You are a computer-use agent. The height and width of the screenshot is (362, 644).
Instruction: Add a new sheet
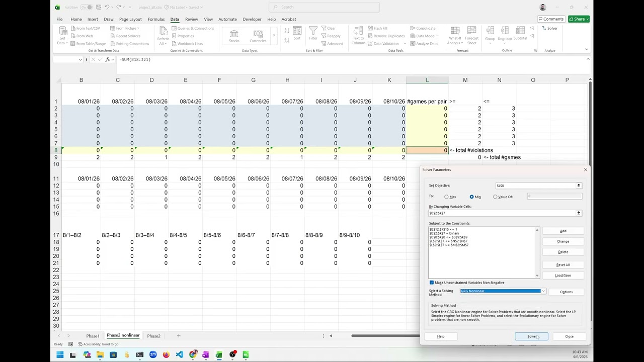click(179, 336)
